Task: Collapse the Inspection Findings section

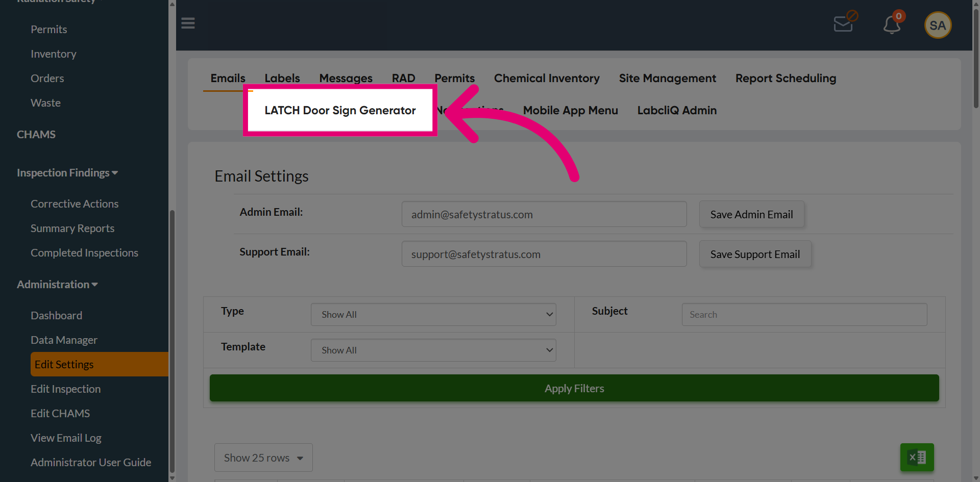Action: (x=67, y=173)
